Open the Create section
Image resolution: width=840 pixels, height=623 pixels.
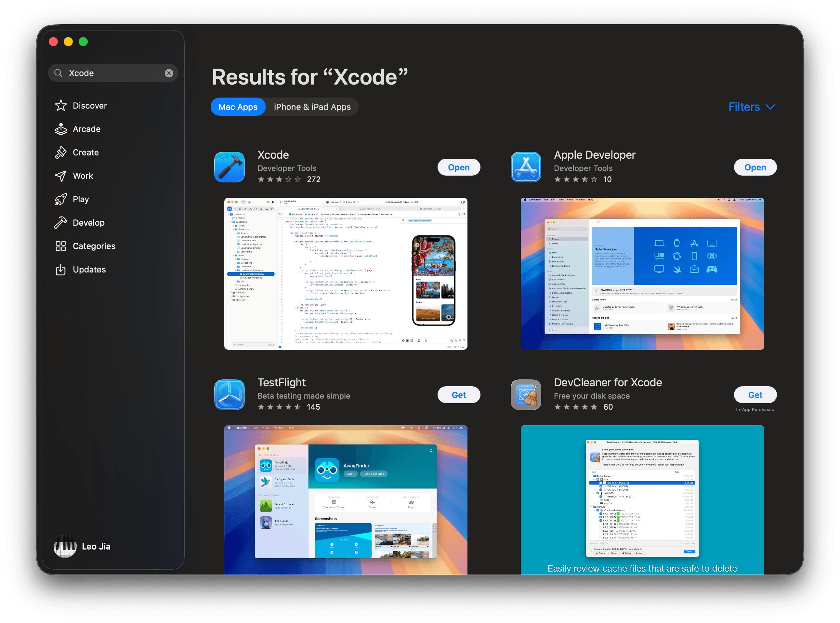pos(86,152)
